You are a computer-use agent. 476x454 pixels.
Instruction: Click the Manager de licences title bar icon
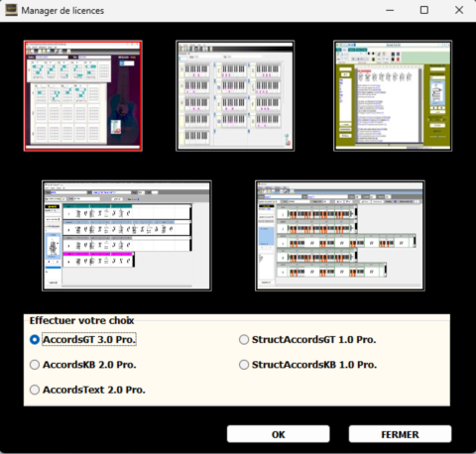tap(11, 10)
